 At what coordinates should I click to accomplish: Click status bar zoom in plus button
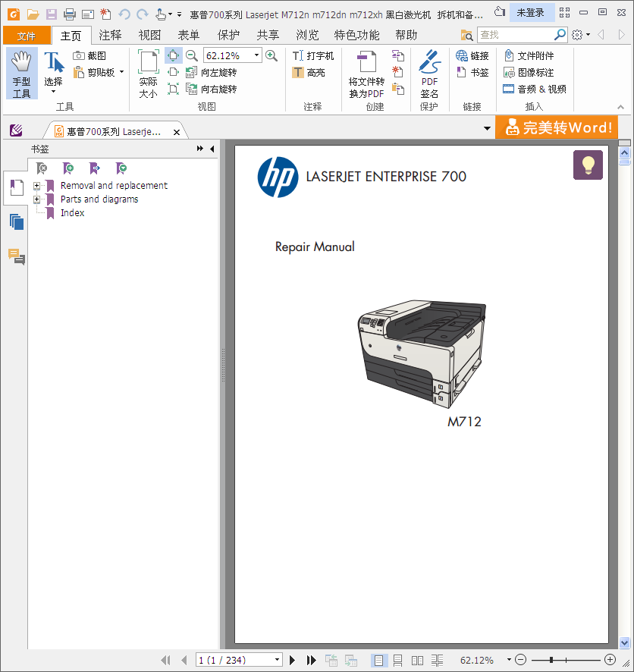610,660
